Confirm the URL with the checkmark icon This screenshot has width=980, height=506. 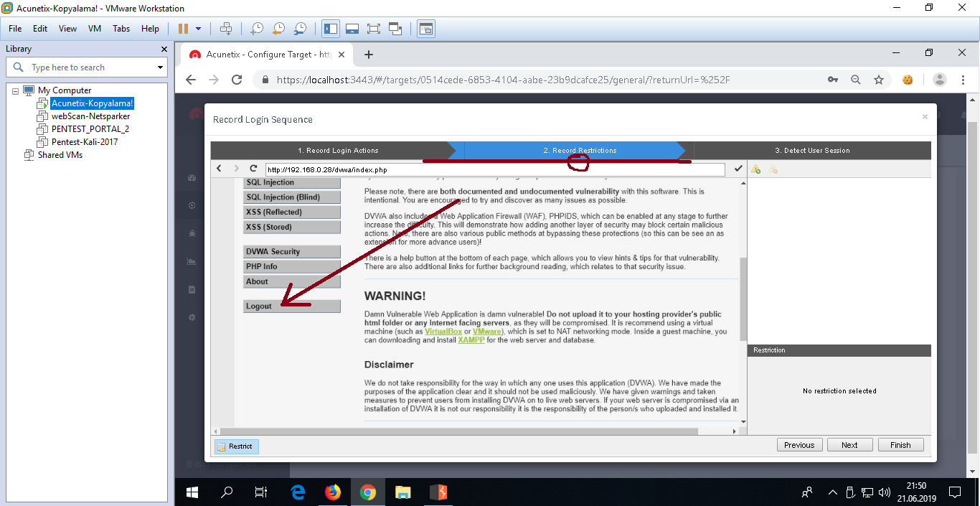pos(738,169)
